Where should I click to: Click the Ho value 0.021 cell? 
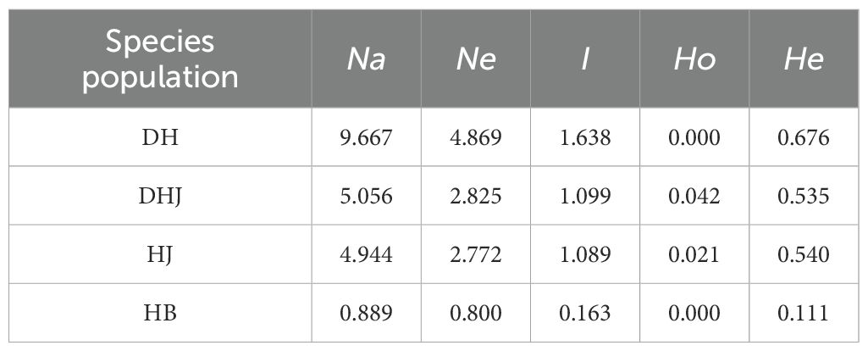(x=694, y=254)
